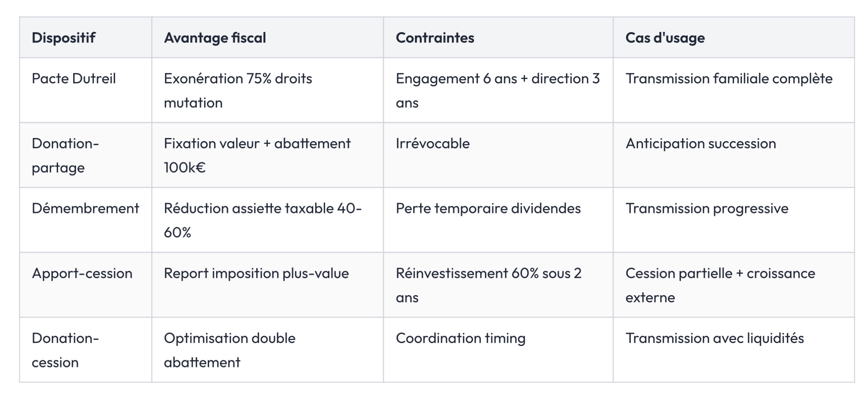Click the Dispositif column header

click(86, 37)
